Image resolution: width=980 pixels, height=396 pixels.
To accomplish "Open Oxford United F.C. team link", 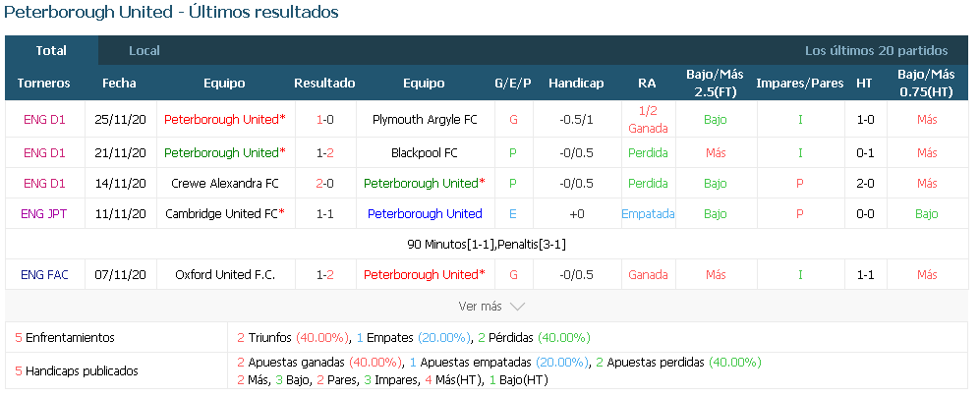I will pos(225,274).
